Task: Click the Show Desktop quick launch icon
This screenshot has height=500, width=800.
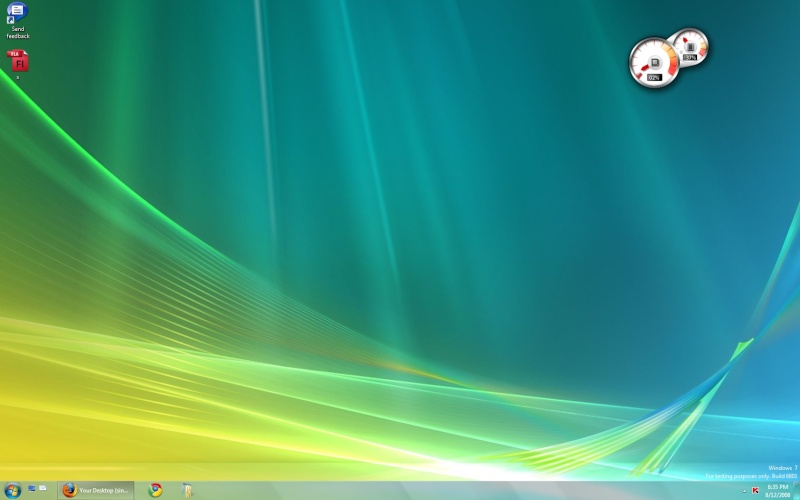Action: 32,488
